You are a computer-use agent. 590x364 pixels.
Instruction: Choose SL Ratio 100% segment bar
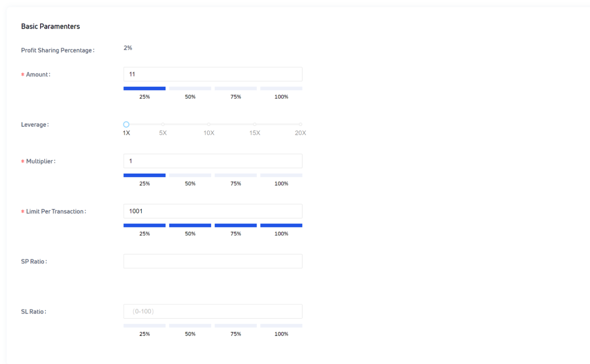coord(281,326)
